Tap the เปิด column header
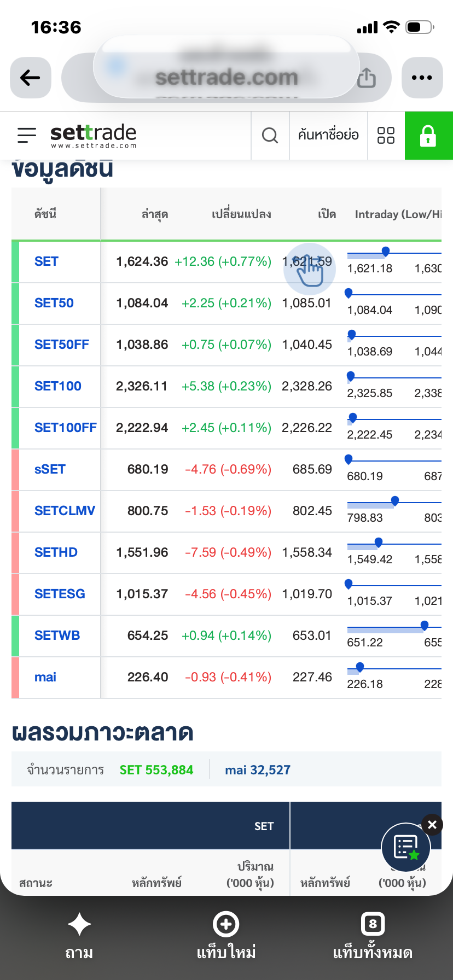The image size is (453, 980). pyautogui.click(x=327, y=214)
